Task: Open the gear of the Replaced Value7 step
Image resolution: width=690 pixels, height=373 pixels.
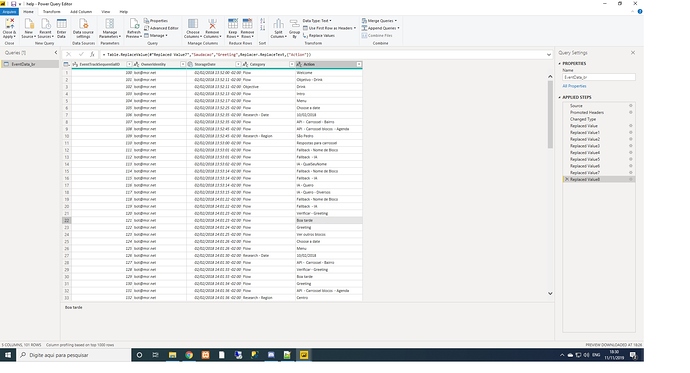Action: [x=631, y=172]
